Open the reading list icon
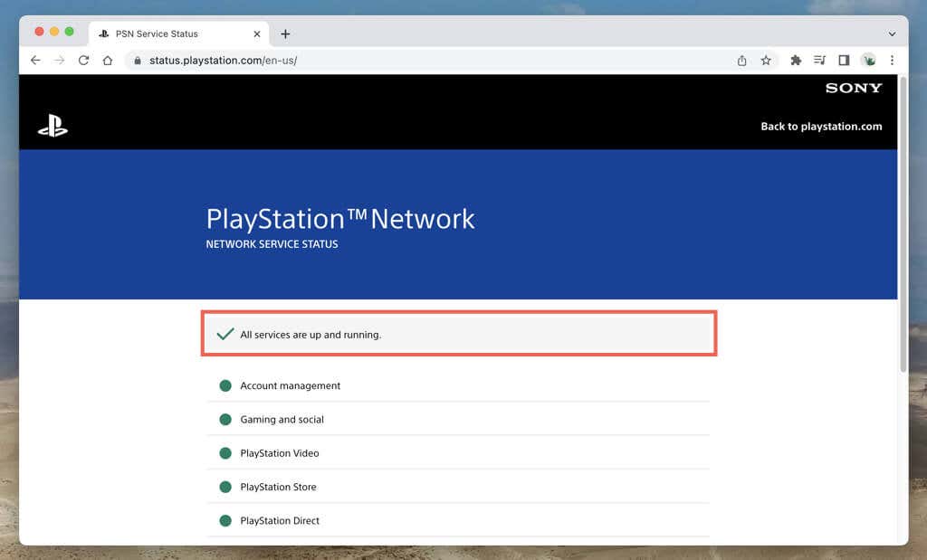927x560 pixels. pyautogui.click(x=819, y=60)
